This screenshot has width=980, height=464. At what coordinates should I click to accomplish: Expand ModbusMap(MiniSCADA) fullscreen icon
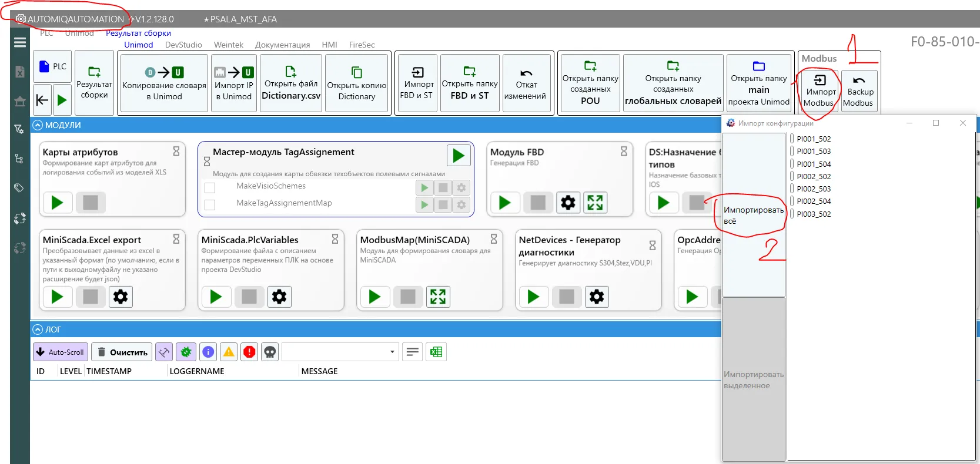438,297
